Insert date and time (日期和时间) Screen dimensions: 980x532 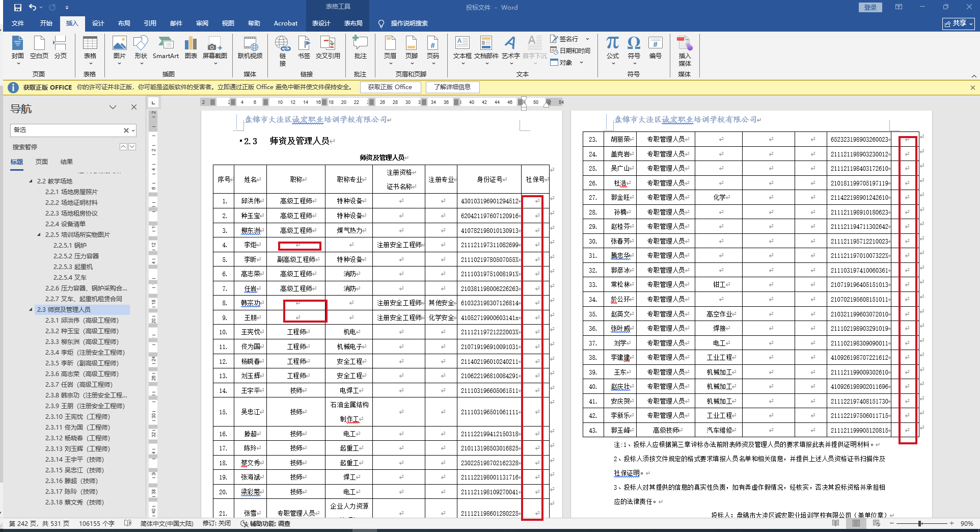570,50
